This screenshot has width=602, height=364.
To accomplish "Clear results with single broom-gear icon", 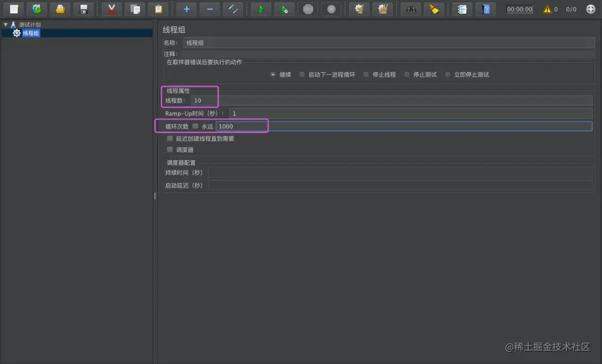I will point(359,9).
